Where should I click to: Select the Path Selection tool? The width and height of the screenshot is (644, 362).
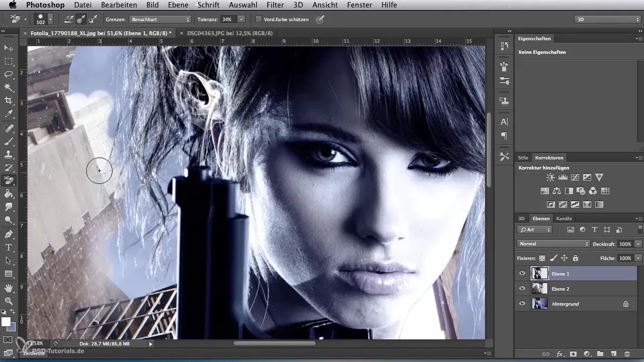pyautogui.click(x=9, y=260)
